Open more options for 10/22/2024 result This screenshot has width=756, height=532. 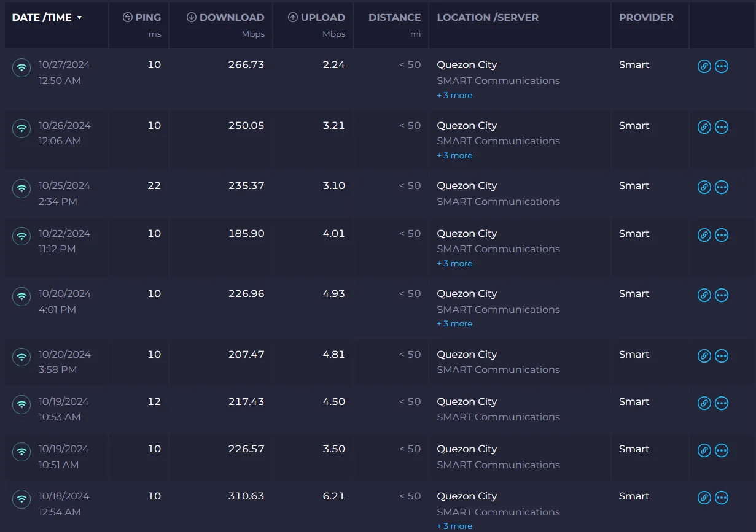tap(722, 235)
